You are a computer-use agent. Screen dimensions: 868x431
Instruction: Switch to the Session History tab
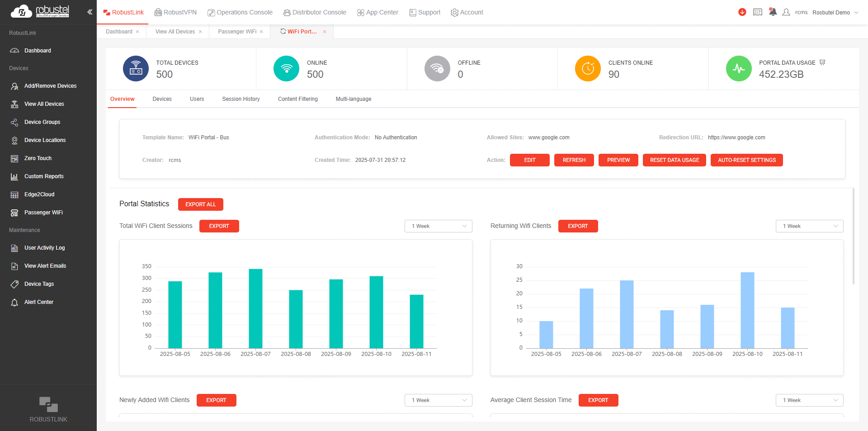241,99
